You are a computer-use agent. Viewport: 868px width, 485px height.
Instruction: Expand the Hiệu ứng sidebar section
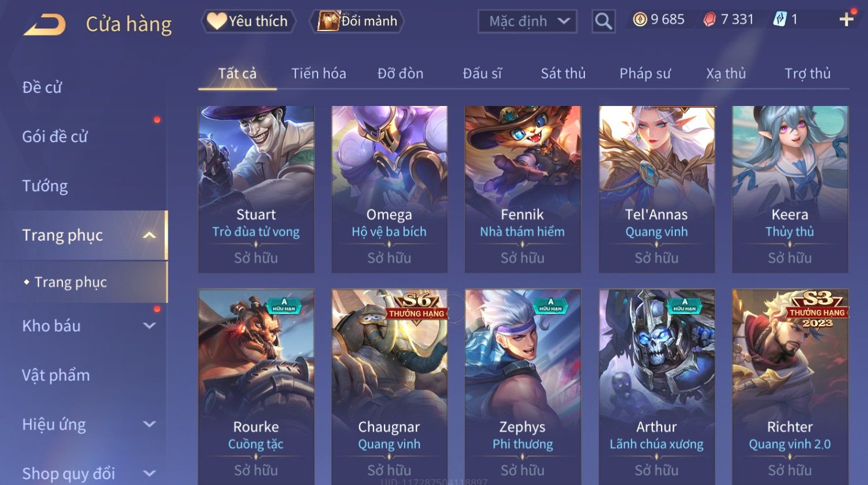pyautogui.click(x=149, y=425)
